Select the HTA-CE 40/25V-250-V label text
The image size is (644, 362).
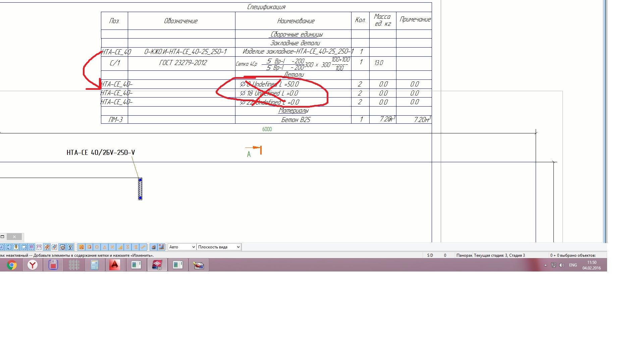click(x=101, y=153)
